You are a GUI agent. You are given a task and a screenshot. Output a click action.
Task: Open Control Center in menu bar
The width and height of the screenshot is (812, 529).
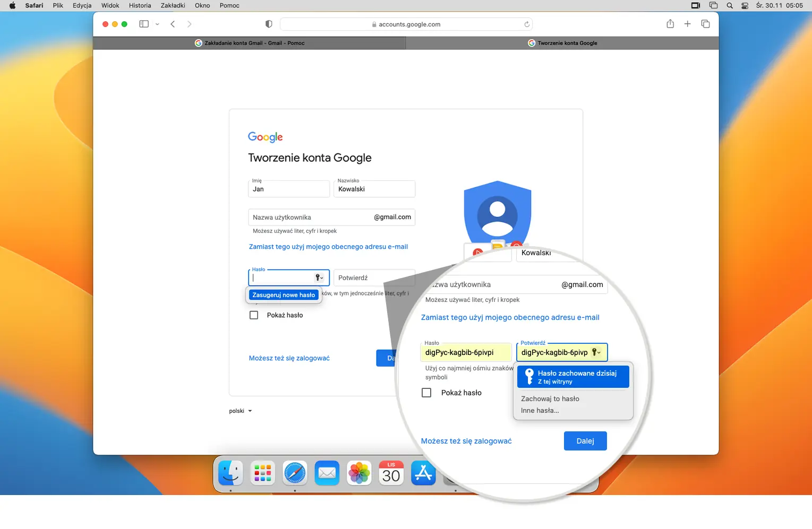pos(745,5)
